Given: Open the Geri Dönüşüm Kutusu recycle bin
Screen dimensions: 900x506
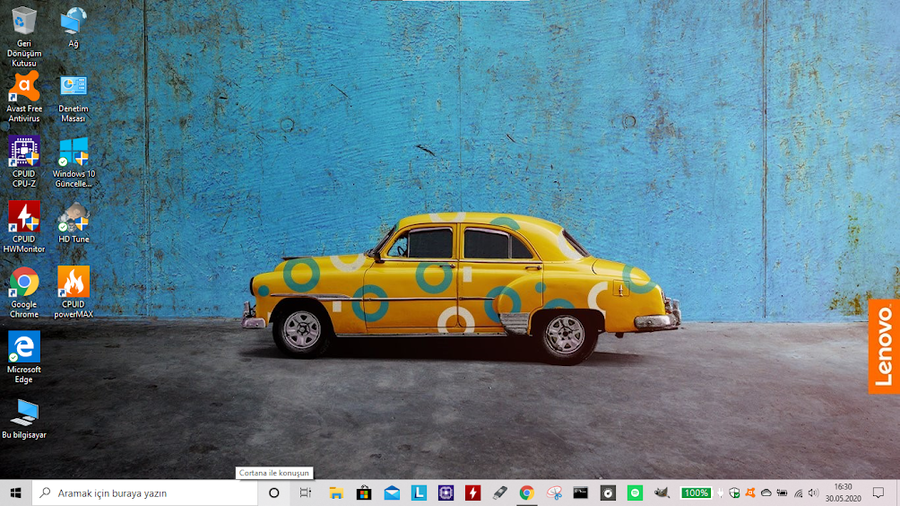Looking at the screenshot, I should pyautogui.click(x=24, y=21).
